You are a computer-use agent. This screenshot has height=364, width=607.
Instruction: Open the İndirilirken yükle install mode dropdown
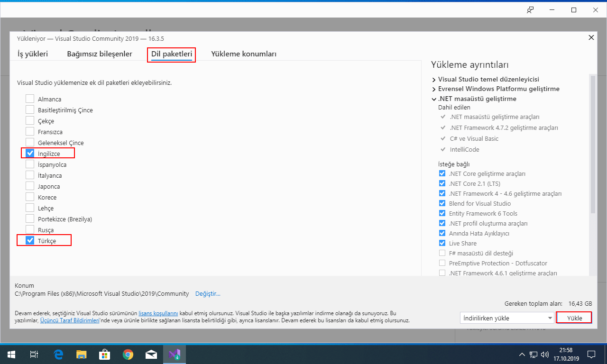pos(507,318)
